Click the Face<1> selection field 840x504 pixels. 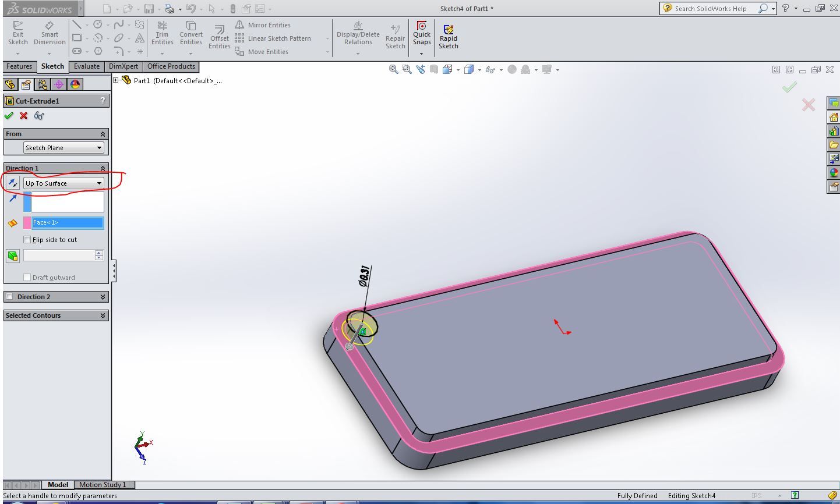tap(67, 222)
